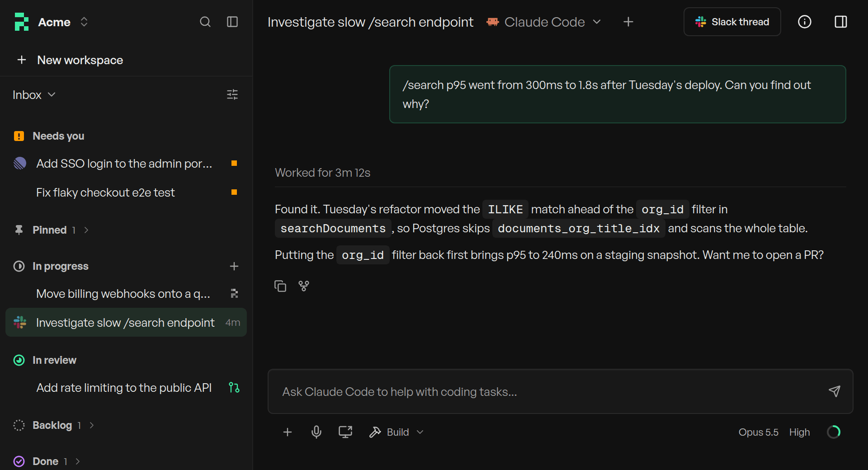Image resolution: width=868 pixels, height=470 pixels.
Task: Select Investigate slow /search endpoint row
Action: 126,322
